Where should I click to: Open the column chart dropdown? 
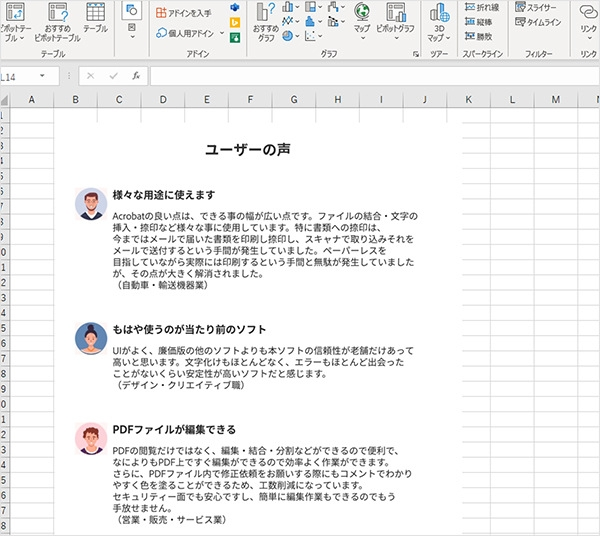[x=297, y=7]
